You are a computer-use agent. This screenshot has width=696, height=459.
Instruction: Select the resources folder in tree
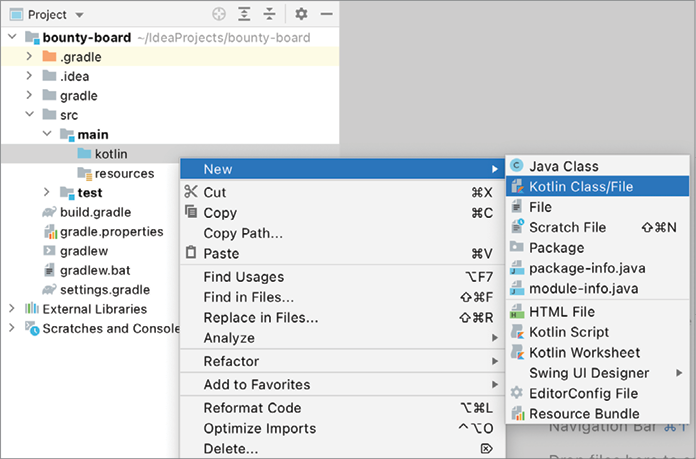pyautogui.click(x=123, y=173)
